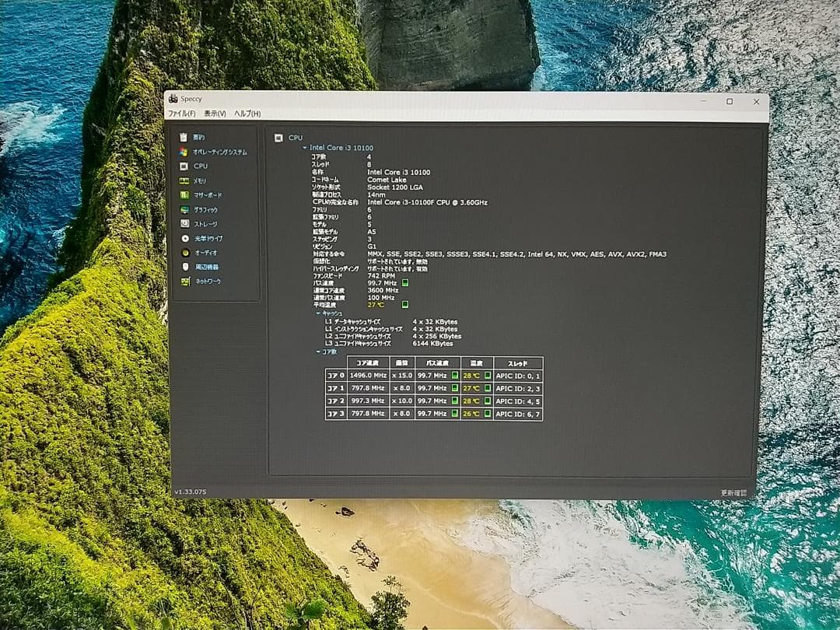Select the 3600 MHz core speed value
Screen dimensions: 840x630
383,290
